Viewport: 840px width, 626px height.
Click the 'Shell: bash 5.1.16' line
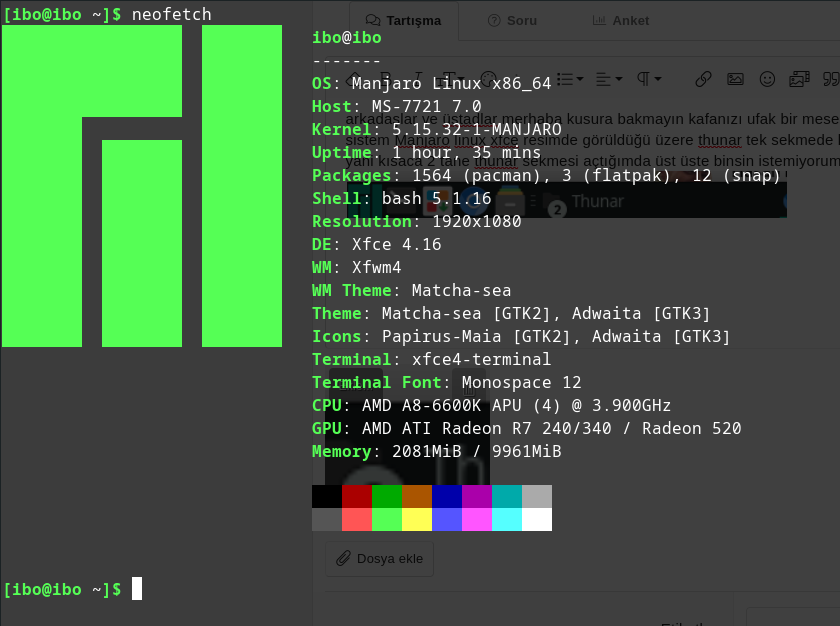pos(402,199)
